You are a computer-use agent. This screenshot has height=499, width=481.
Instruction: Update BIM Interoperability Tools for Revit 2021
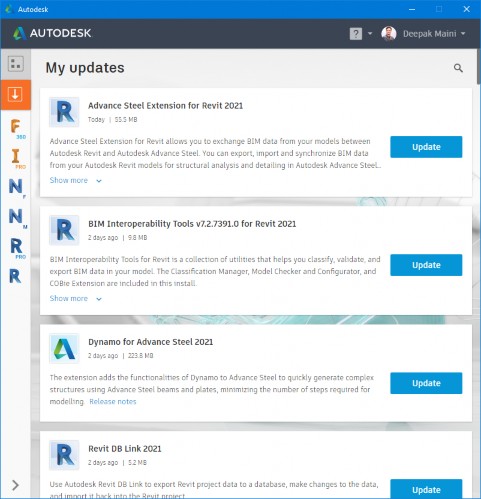[x=426, y=265]
